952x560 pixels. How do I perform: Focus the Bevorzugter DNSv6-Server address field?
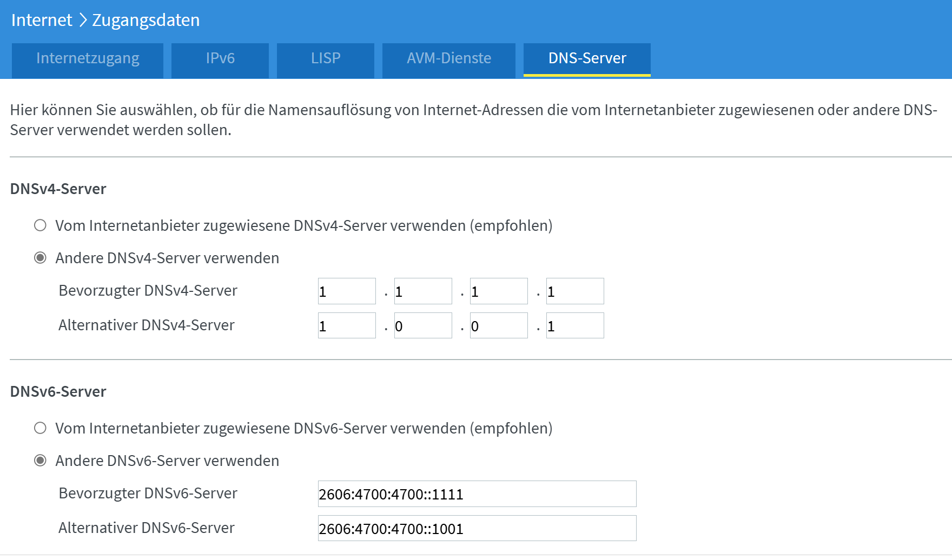(x=477, y=494)
